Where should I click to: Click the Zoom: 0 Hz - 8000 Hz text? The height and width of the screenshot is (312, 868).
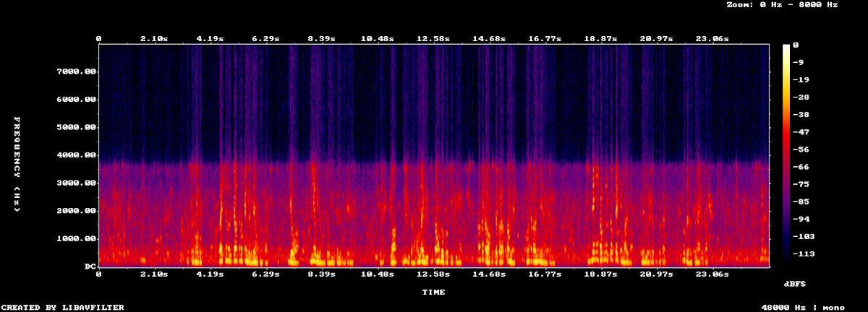[782, 5]
